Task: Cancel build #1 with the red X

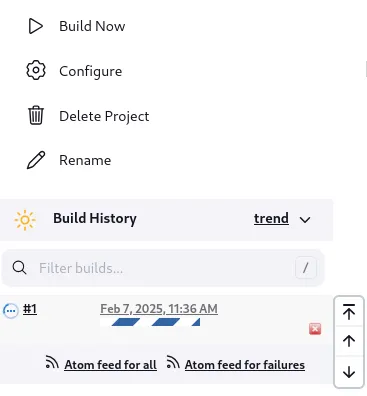Action: click(x=315, y=329)
